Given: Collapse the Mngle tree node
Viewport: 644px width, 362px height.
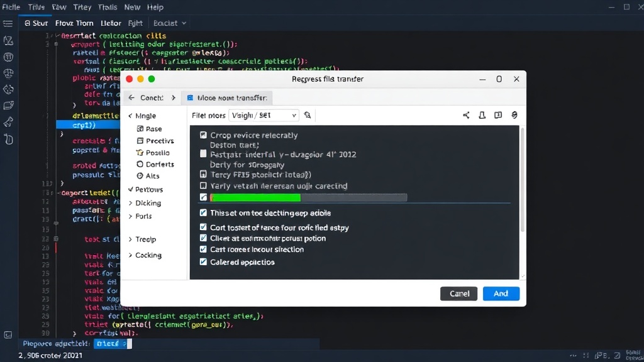Looking at the screenshot, I should coord(130,116).
